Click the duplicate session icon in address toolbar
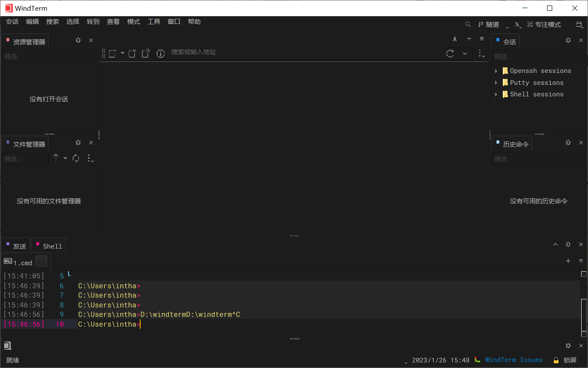The width and height of the screenshot is (588, 368). tap(145, 53)
